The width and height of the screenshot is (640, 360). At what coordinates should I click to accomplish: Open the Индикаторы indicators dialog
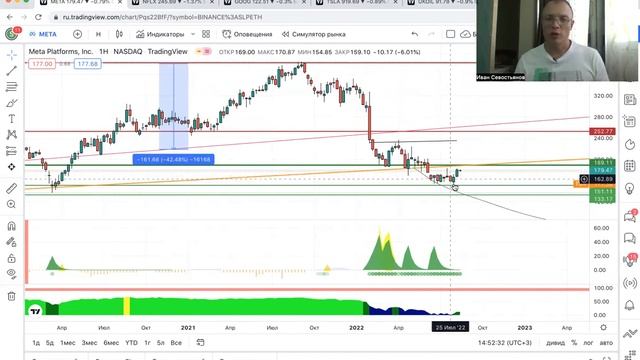pos(160,34)
